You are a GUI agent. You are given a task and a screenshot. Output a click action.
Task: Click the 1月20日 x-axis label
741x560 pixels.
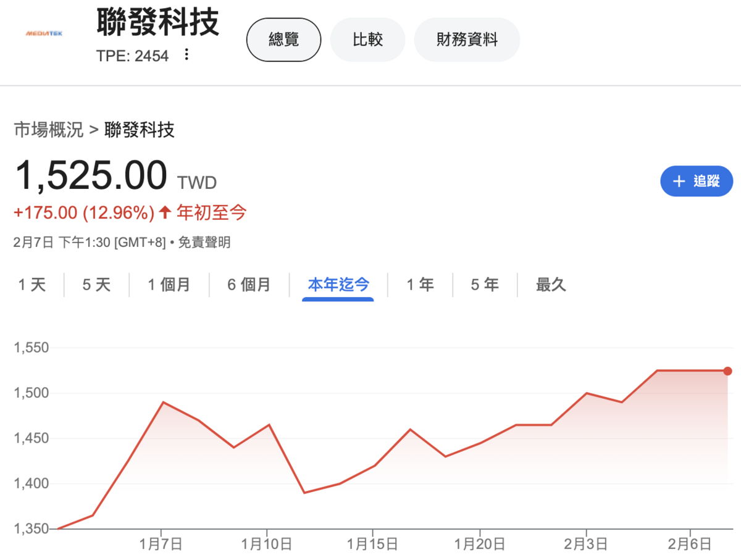480,544
